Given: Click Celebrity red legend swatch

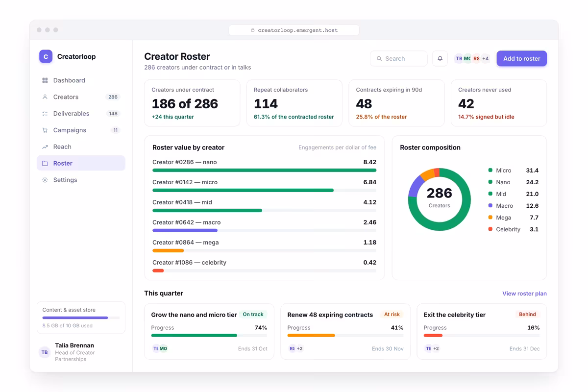Looking at the screenshot, I should click(490, 229).
